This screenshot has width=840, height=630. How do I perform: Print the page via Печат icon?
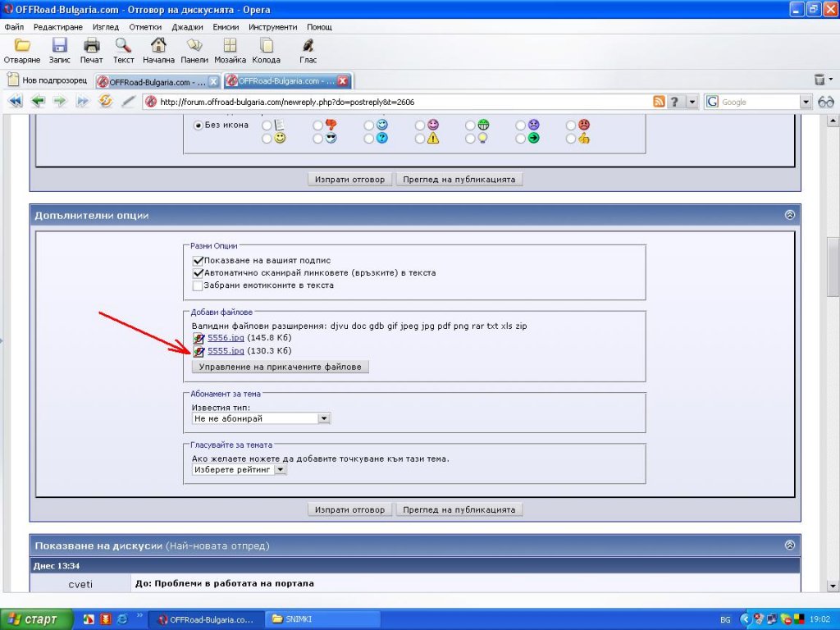tap(91, 51)
